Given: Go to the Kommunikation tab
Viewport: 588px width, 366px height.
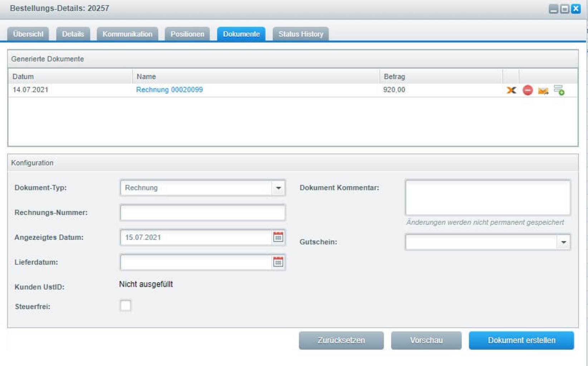Looking at the screenshot, I should click(127, 34).
